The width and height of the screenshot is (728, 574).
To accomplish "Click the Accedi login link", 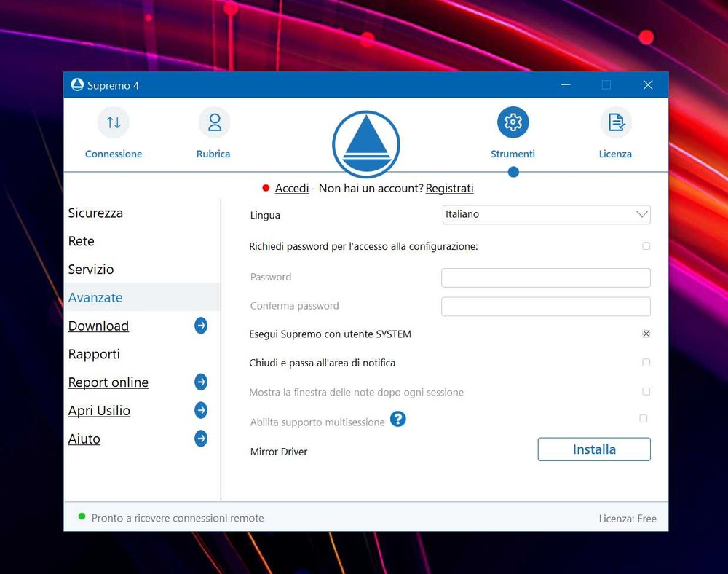I will [x=292, y=188].
